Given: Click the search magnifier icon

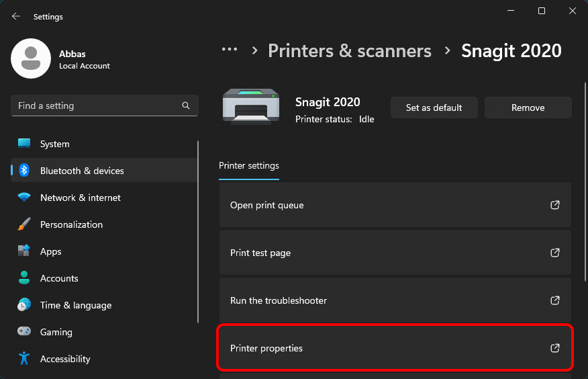Looking at the screenshot, I should [186, 106].
